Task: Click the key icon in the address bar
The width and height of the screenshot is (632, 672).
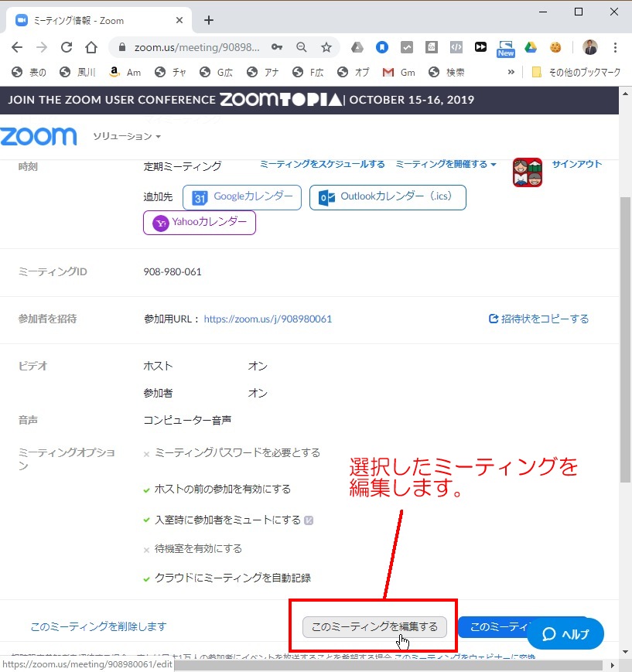Action: coord(277,47)
